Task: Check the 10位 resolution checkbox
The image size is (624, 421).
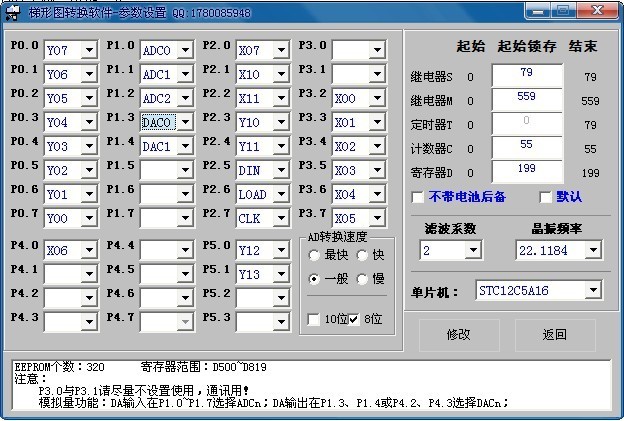Action: (314, 319)
